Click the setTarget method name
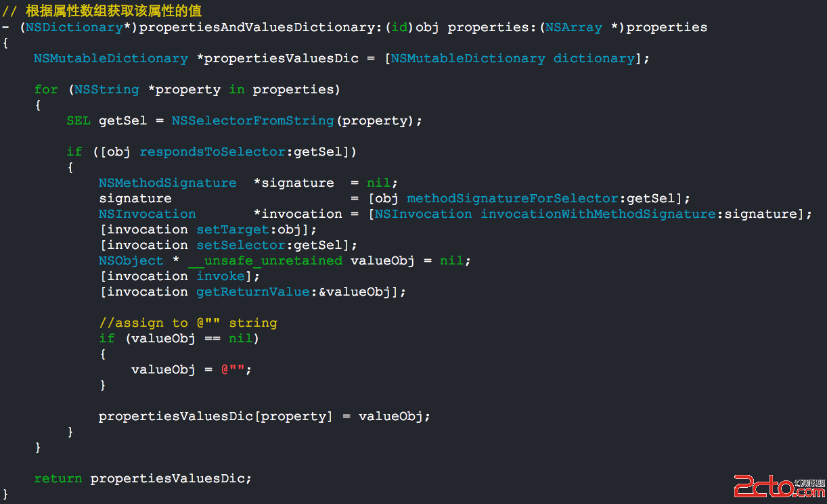 (233, 229)
